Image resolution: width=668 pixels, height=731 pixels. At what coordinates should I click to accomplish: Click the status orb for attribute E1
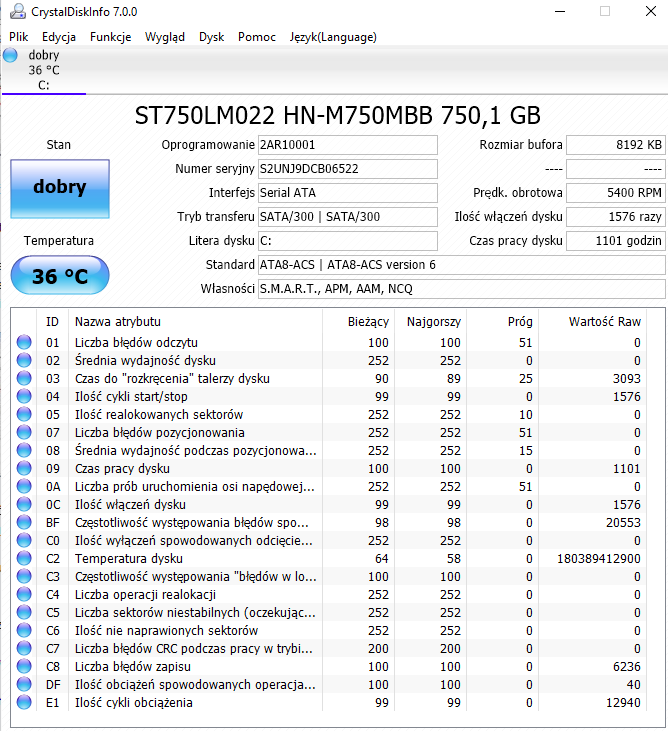pos(24,702)
